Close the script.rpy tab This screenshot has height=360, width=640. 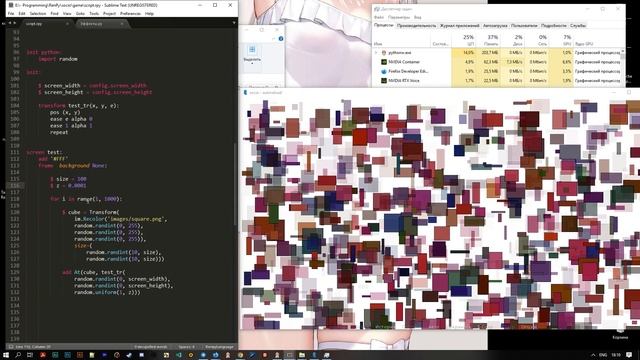click(67, 24)
